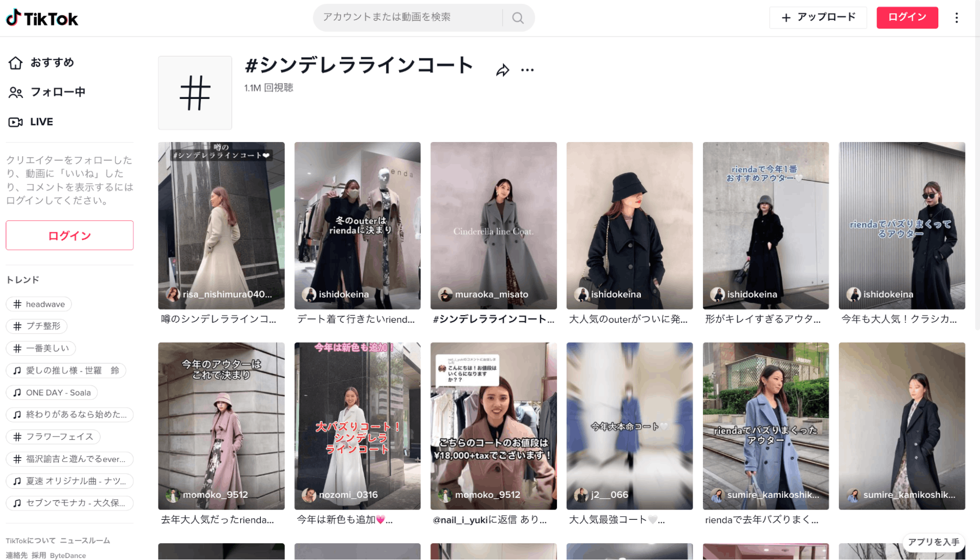
Task: Click the search magnifier icon
Action: (518, 18)
